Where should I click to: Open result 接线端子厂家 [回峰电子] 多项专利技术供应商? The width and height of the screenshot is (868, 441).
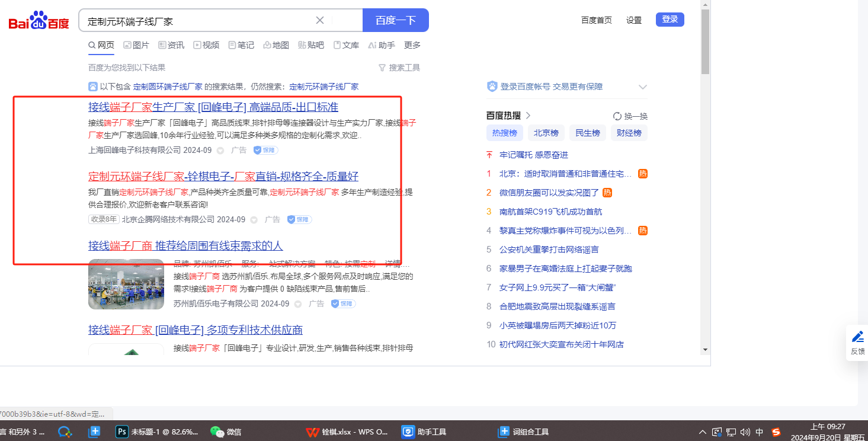(196, 330)
